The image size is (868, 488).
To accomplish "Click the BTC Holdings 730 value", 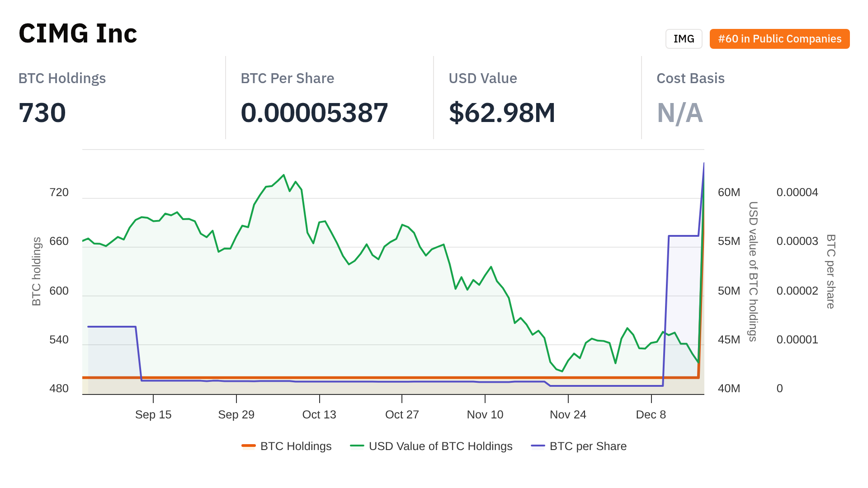I will point(42,113).
